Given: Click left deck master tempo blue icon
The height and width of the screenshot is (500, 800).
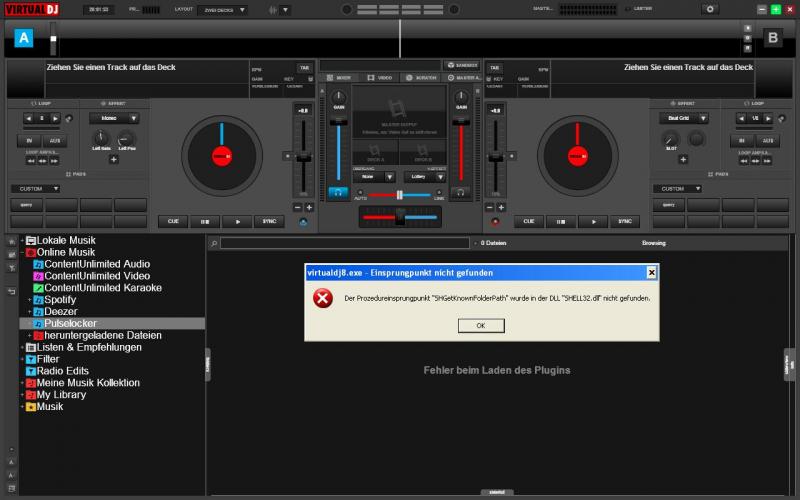Looking at the screenshot, I should 303,222.
